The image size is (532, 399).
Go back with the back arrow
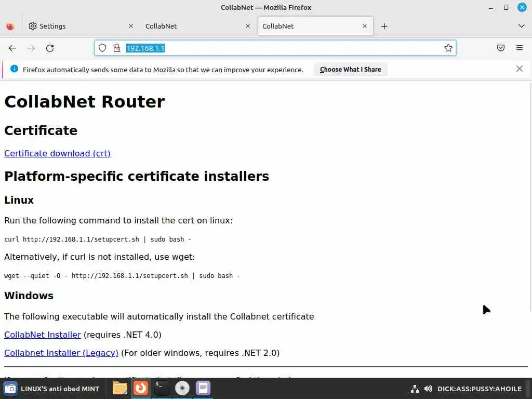(x=12, y=48)
